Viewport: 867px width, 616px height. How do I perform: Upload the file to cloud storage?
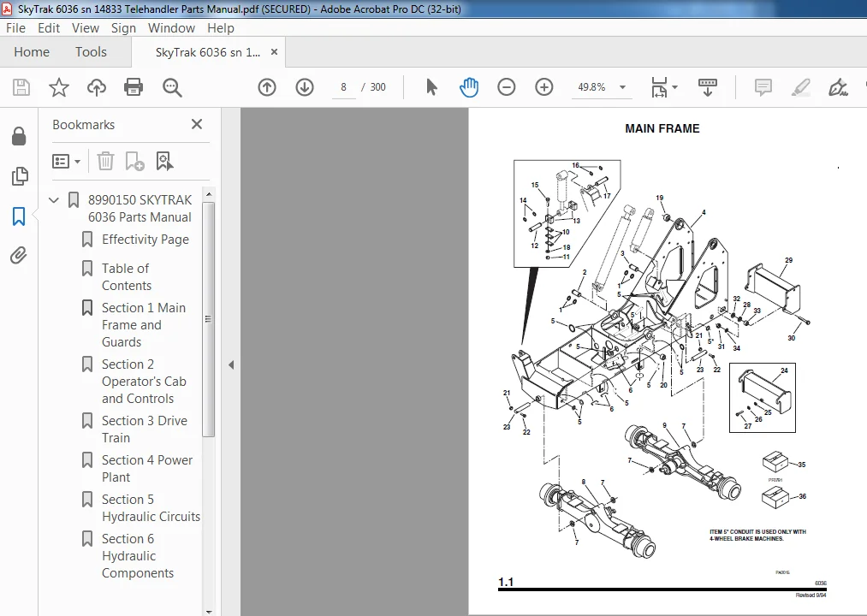click(x=97, y=87)
